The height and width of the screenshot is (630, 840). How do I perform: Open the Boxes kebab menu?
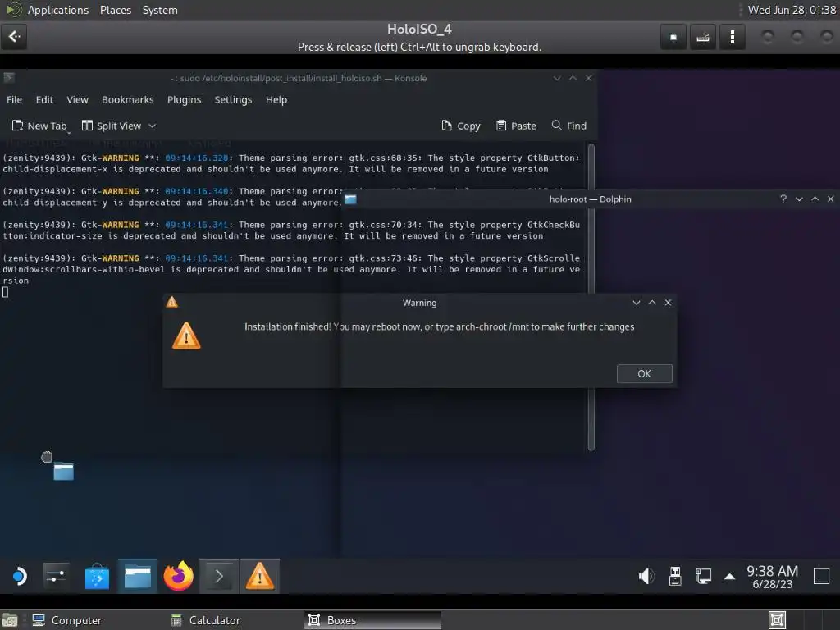732,37
